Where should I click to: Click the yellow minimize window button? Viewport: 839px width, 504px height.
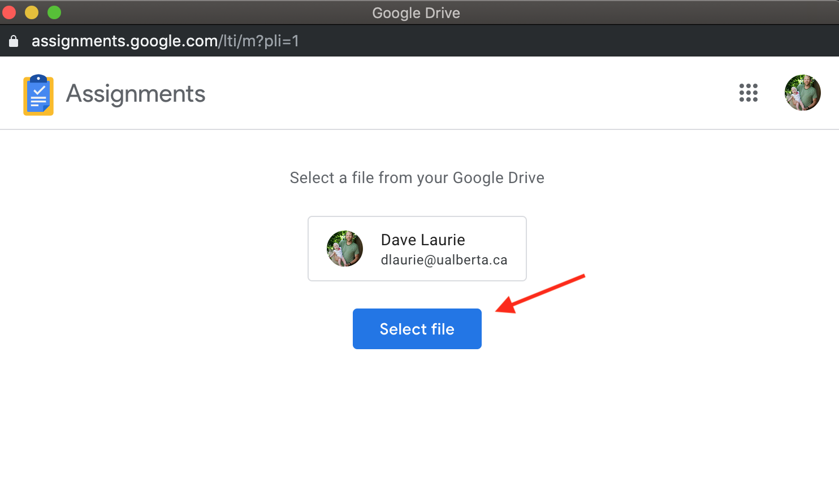[32, 12]
